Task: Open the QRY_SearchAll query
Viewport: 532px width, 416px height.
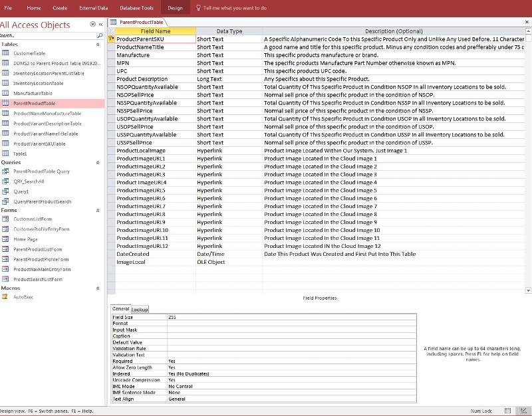Action: point(29,180)
